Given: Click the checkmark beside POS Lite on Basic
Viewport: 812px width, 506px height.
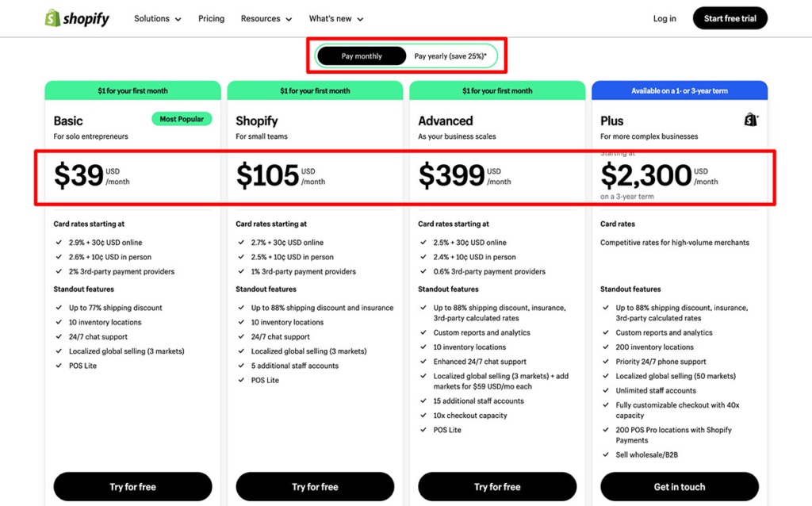Looking at the screenshot, I should coord(59,366).
